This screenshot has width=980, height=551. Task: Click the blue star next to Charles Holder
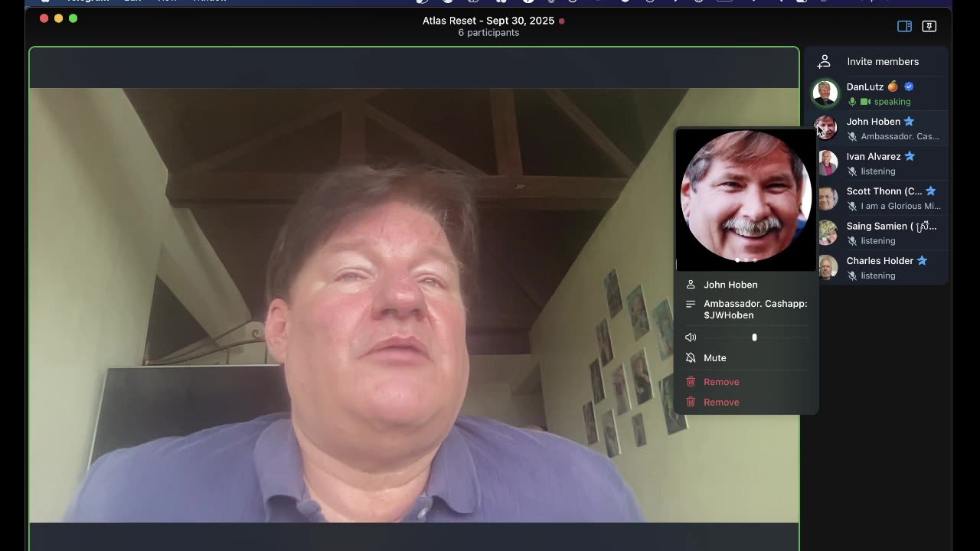pos(922,260)
